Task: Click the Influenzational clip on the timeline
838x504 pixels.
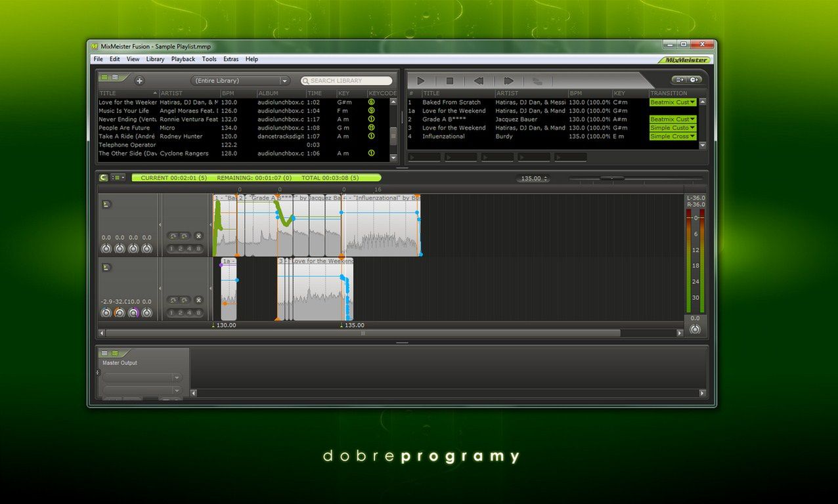Action: [382, 226]
